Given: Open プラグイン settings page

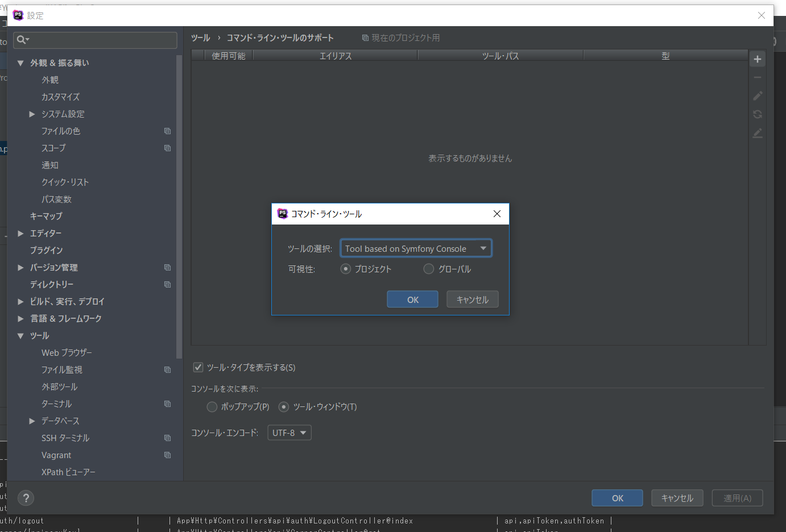Looking at the screenshot, I should [46, 251].
